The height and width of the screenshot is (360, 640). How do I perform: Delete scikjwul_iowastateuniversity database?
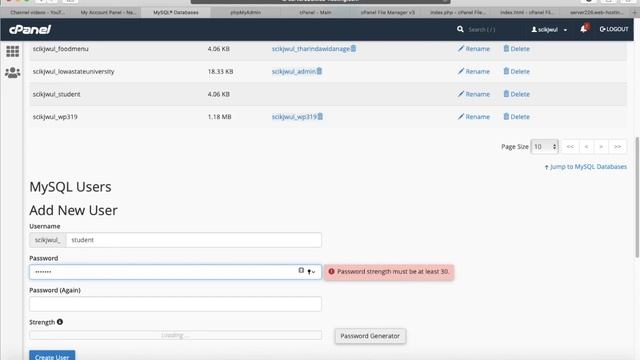516,71
